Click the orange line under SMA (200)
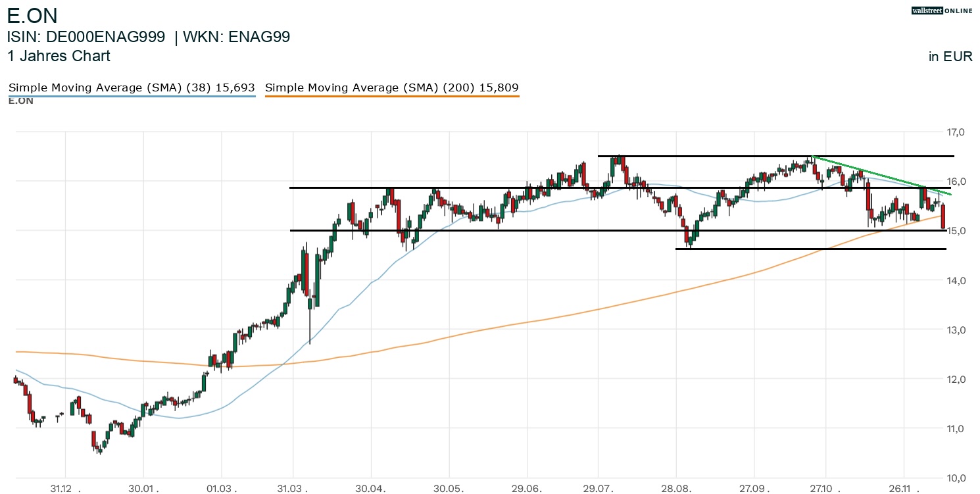 392,97
